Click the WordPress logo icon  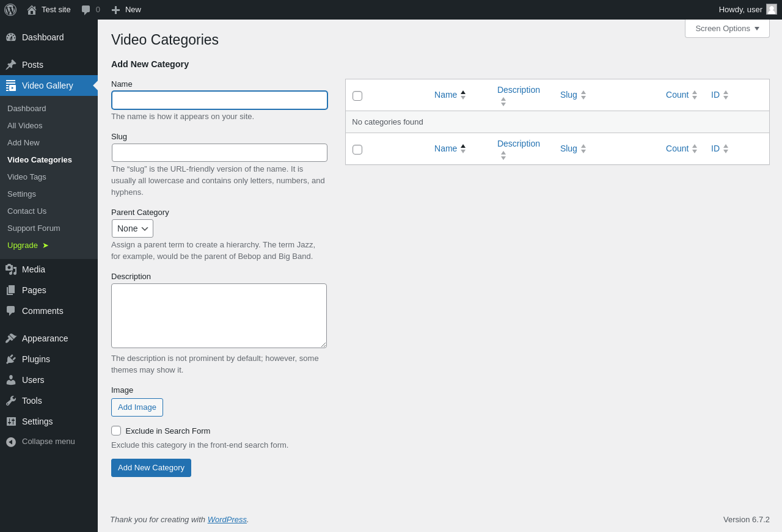tap(10, 10)
